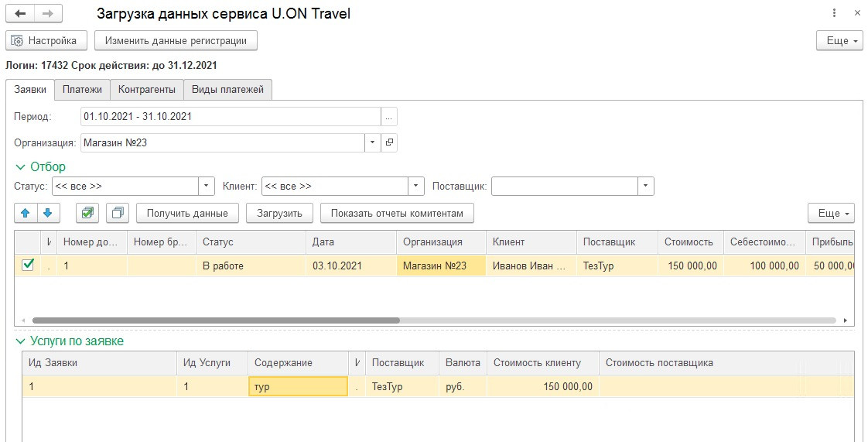Open the Поставщик filter dropdown
Screen dimensions: 868x442
pos(646,187)
